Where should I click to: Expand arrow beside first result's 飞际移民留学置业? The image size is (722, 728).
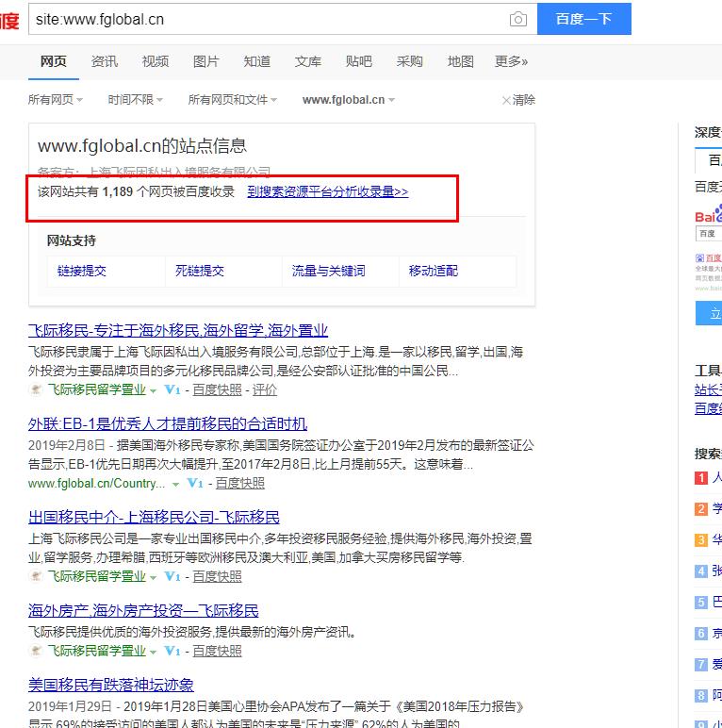153,391
